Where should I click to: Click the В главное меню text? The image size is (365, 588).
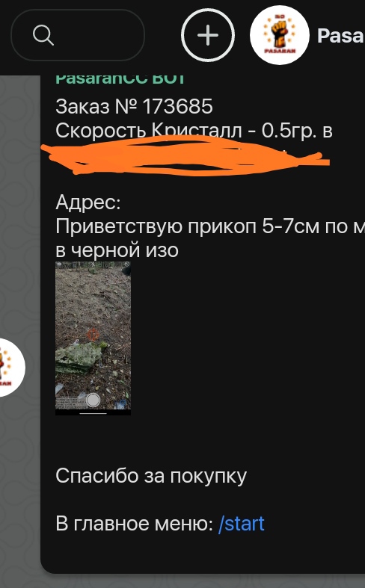pyautogui.click(x=134, y=524)
